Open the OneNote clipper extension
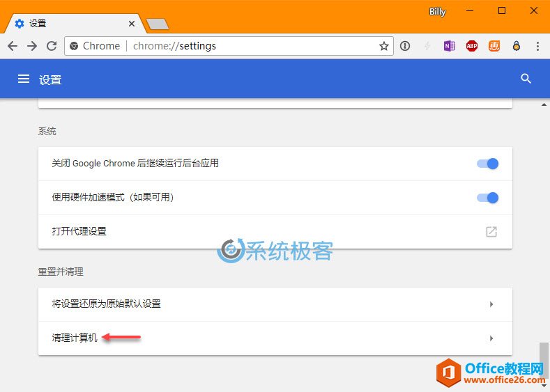 450,46
